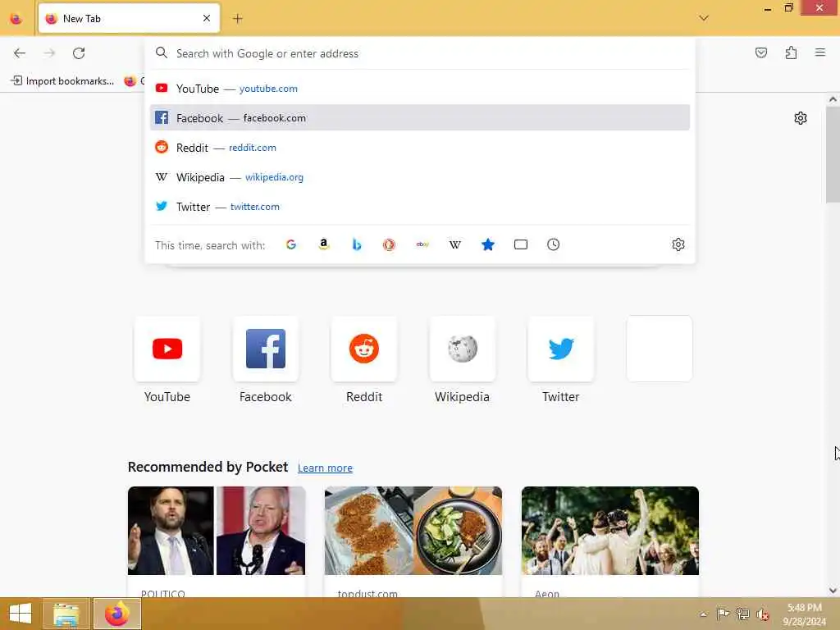
Task: Open the Windows Start button
Action: pos(21,614)
